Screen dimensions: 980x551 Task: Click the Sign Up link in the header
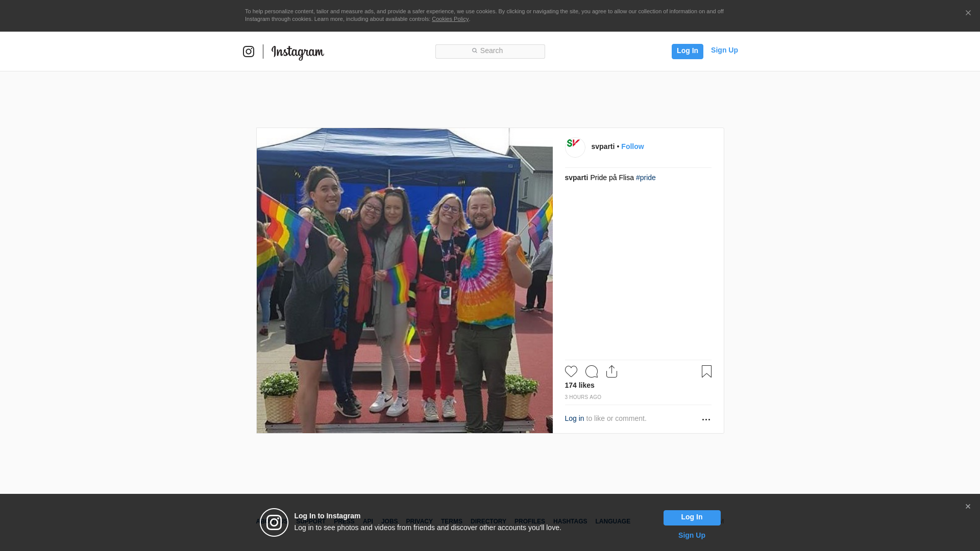click(x=724, y=50)
